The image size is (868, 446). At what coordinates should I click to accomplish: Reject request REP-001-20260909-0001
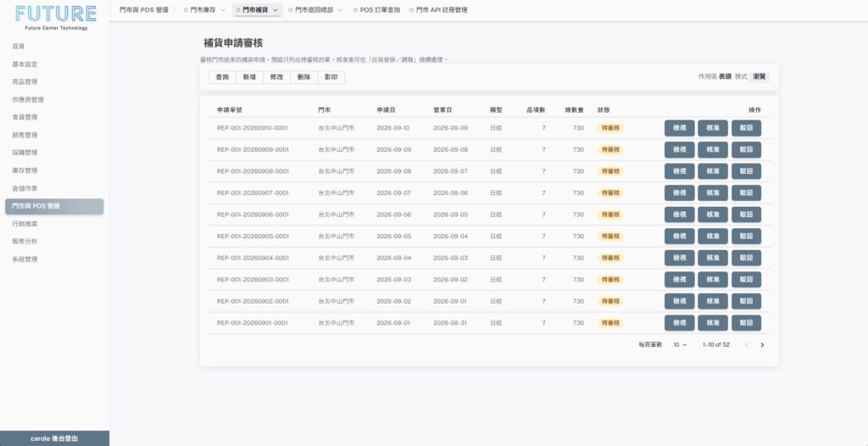(746, 149)
